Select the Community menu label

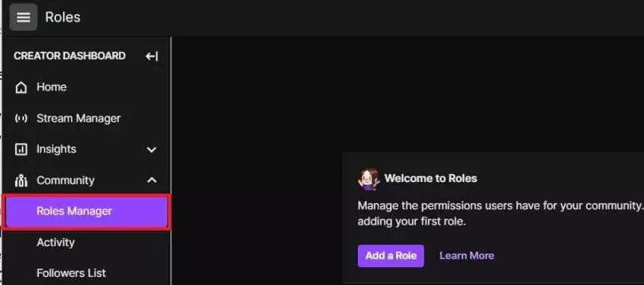point(65,181)
